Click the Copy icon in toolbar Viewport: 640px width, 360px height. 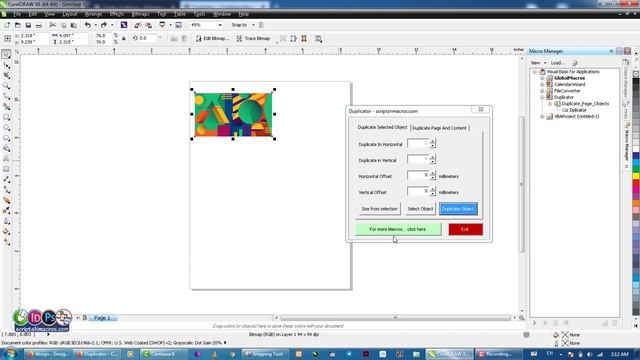(x=63, y=25)
